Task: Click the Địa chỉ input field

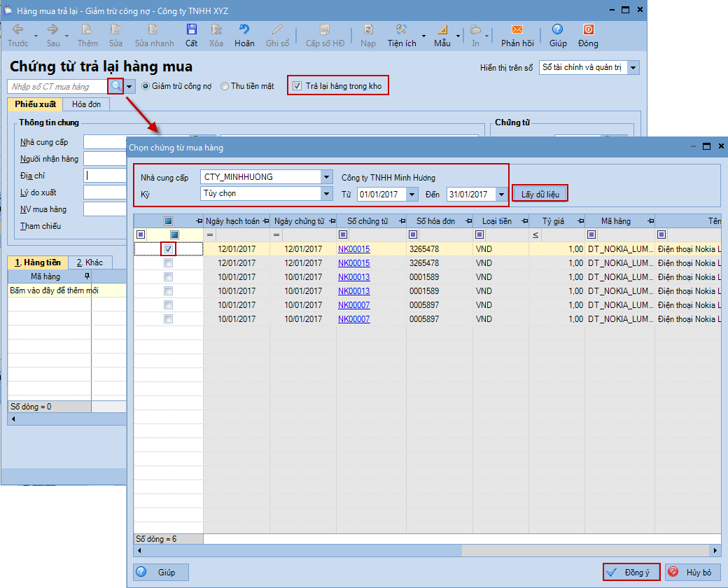Action: point(106,176)
